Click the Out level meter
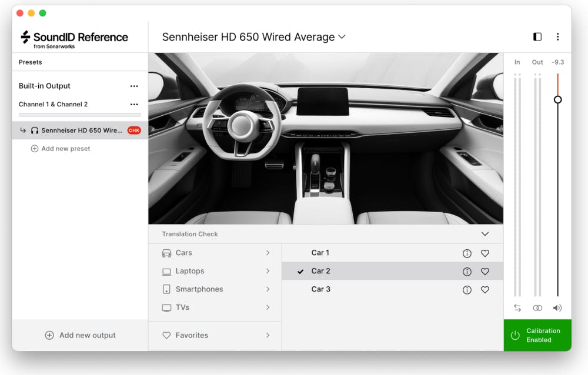588x375 pixels. click(537, 185)
